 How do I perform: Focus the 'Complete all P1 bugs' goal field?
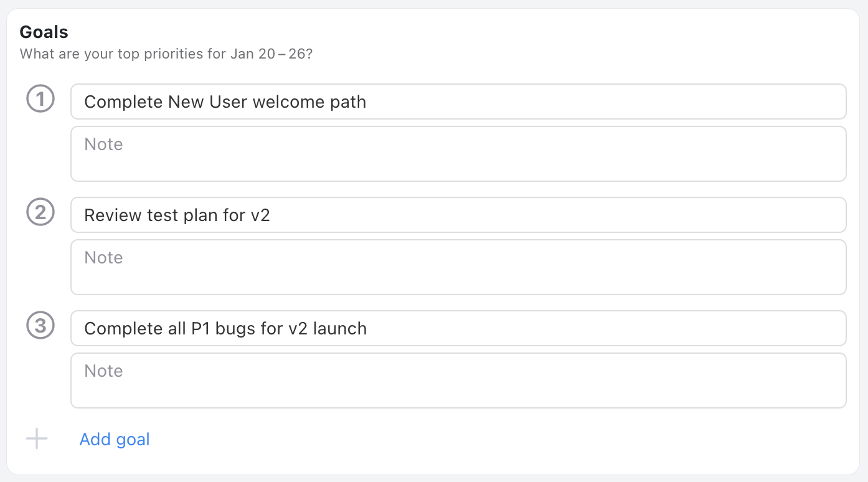[x=458, y=328]
